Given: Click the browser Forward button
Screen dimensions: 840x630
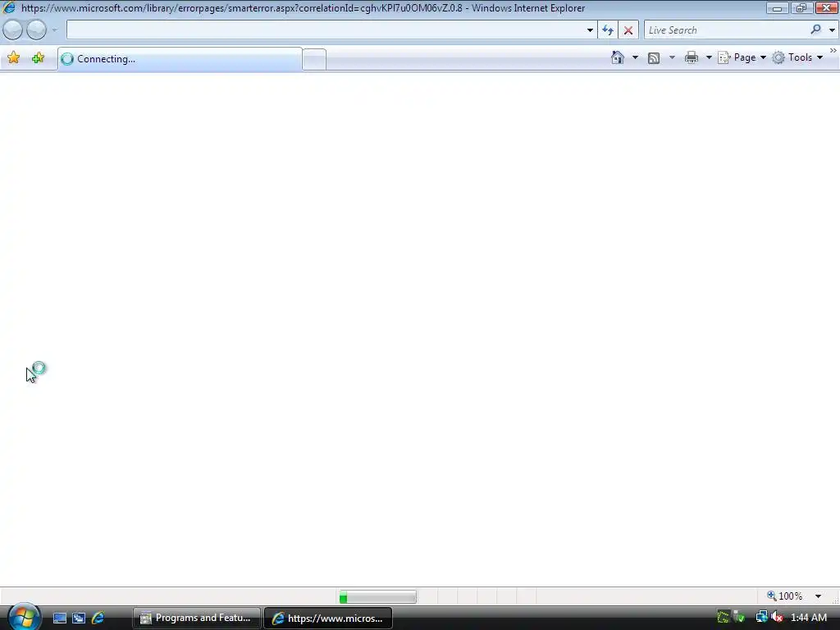Looking at the screenshot, I should point(36,30).
